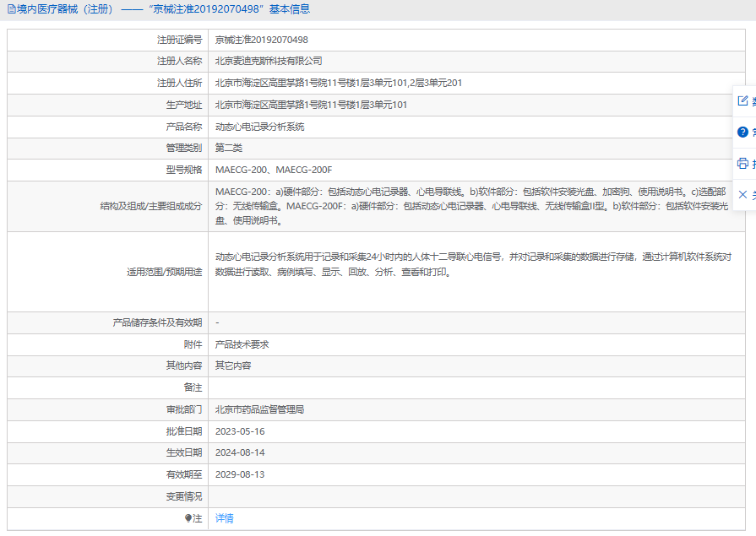
Task: Click the registration number 京械注准20192070498 value
Action: pos(261,40)
